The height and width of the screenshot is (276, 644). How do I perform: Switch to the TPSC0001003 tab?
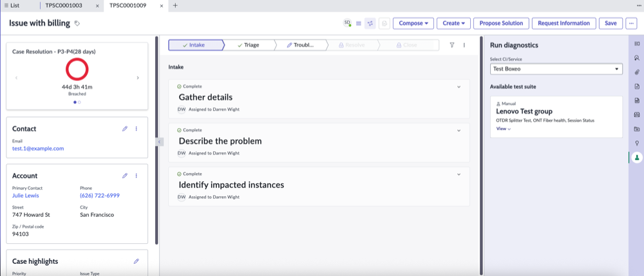(64, 6)
